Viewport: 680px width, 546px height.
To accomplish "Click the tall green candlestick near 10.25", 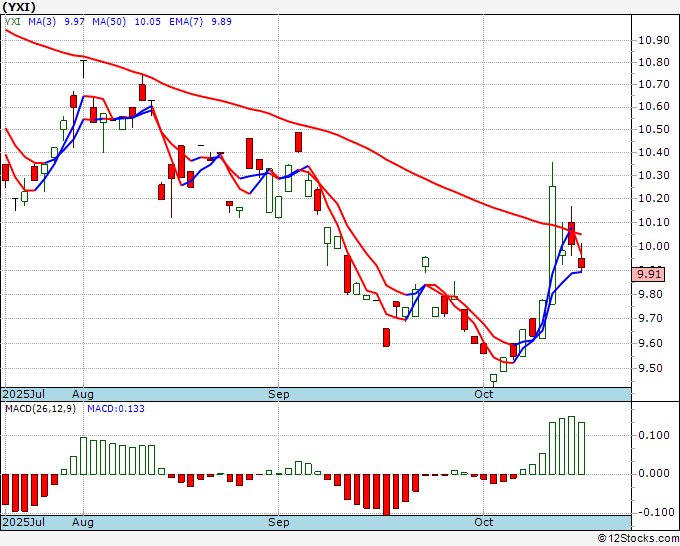I will (x=552, y=245).
